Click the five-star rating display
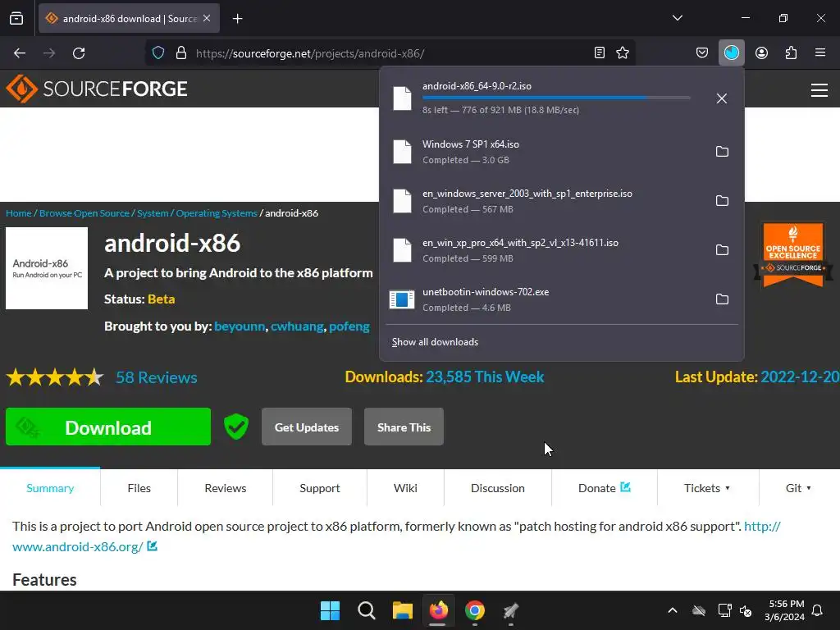This screenshot has height=630, width=840. [x=55, y=377]
